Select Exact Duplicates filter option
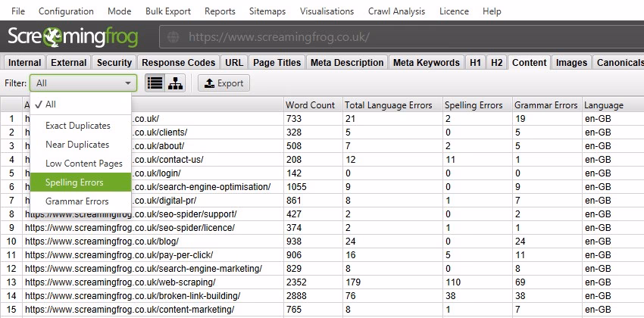644x318 pixels. click(x=78, y=125)
